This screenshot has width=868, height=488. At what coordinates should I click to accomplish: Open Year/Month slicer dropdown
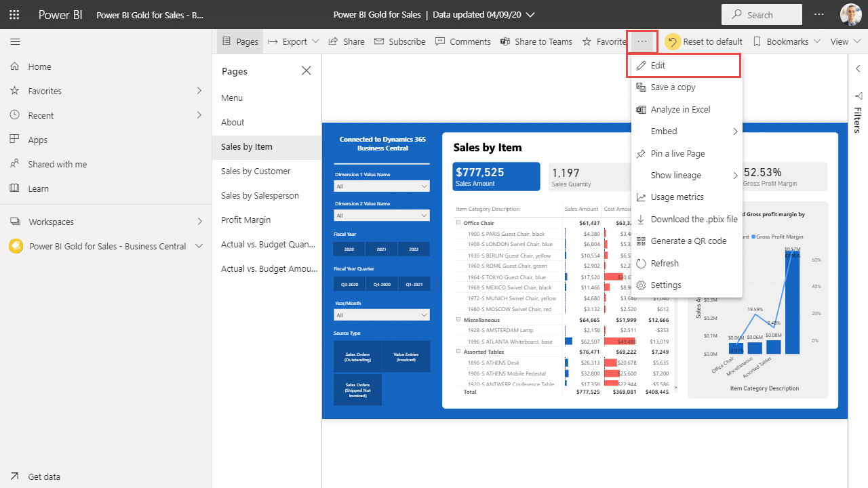pyautogui.click(x=382, y=315)
